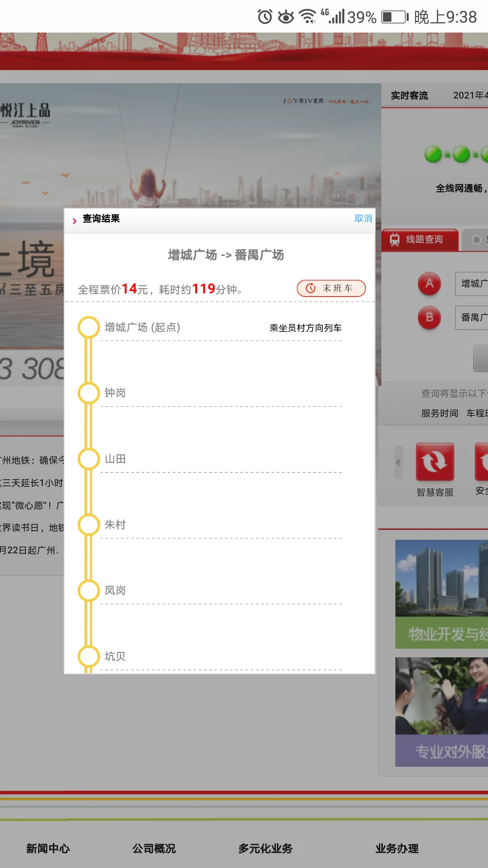
Task: Select the 钟岗 station circle
Action: [x=89, y=393]
